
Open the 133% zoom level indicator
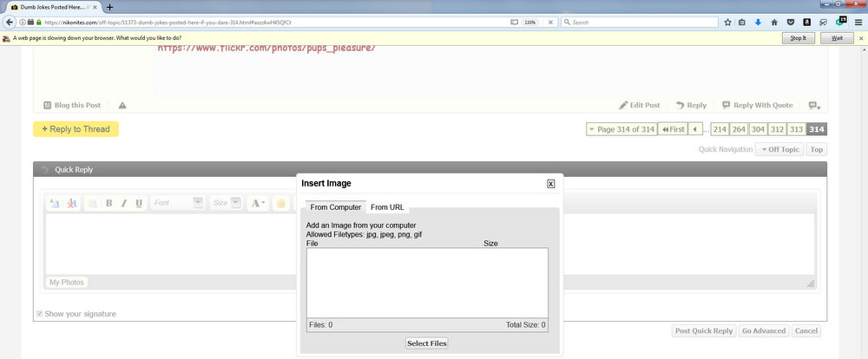530,23
